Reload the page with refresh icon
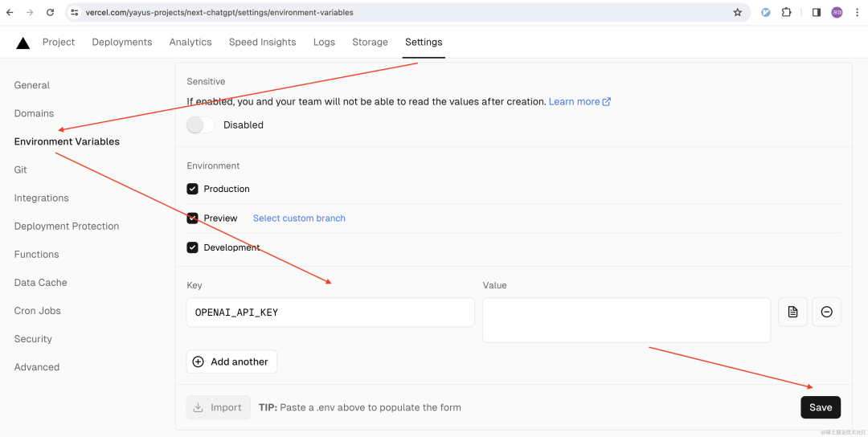The image size is (868, 437). pos(51,12)
